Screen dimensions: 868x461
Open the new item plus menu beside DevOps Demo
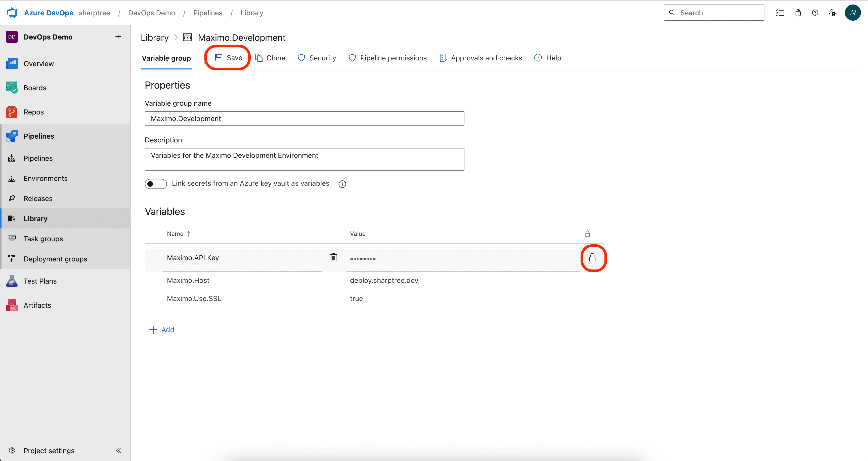point(118,37)
